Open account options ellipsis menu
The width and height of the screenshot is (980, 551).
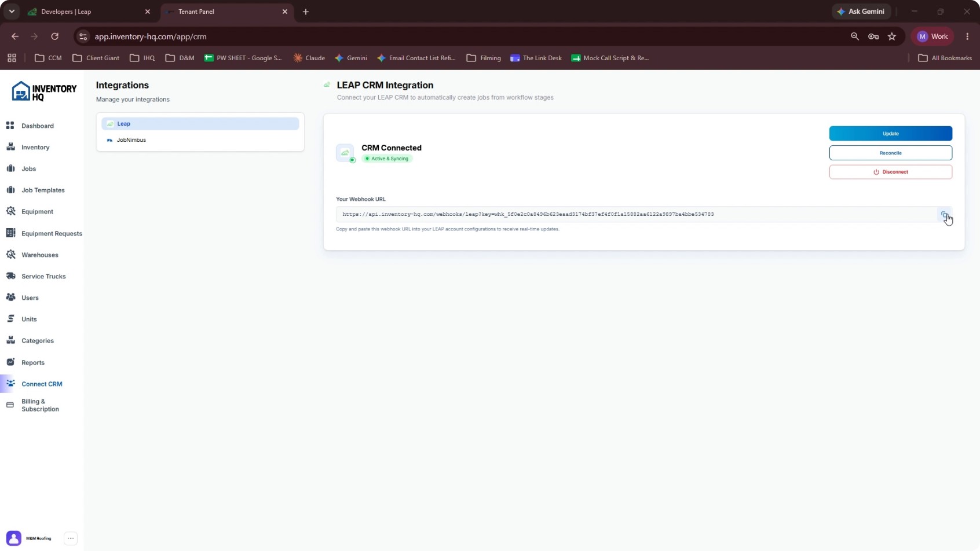(x=71, y=538)
